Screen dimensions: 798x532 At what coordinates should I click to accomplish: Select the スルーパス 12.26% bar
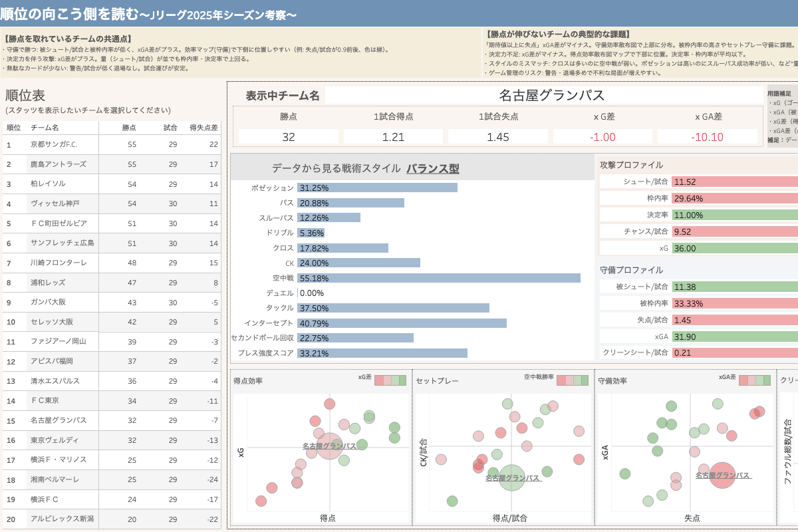pyautogui.click(x=329, y=218)
